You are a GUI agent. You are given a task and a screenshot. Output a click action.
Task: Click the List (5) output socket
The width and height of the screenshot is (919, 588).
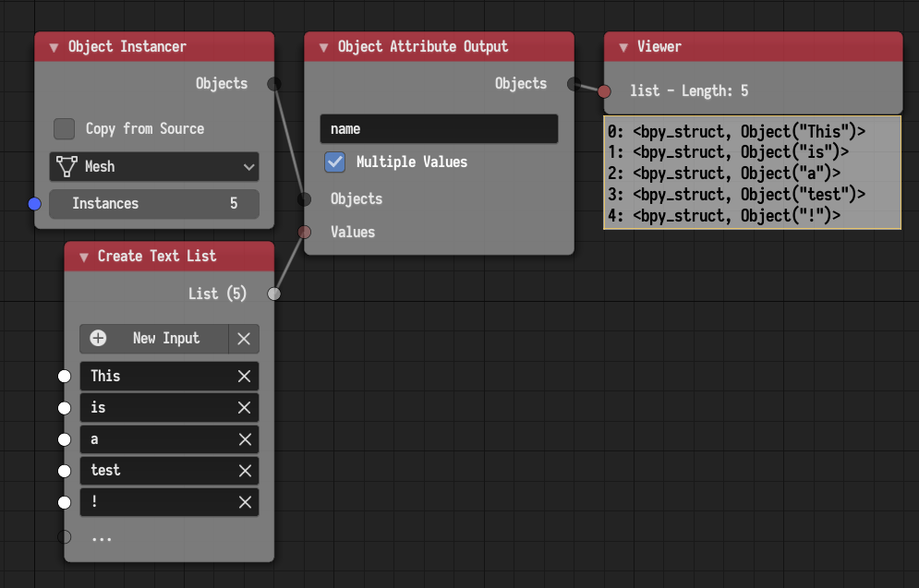click(273, 294)
